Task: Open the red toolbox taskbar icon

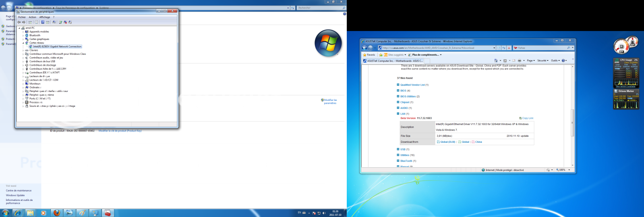Action: 108,213
